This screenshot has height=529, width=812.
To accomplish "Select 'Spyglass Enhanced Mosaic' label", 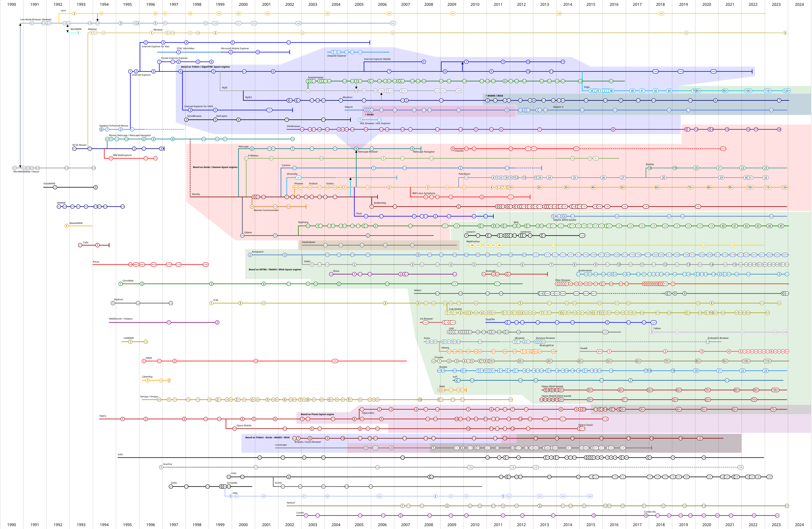I will (114, 125).
